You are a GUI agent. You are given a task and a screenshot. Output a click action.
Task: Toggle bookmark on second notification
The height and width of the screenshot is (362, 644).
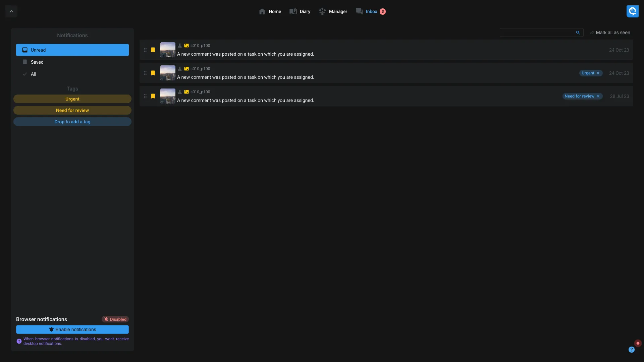coord(153,73)
